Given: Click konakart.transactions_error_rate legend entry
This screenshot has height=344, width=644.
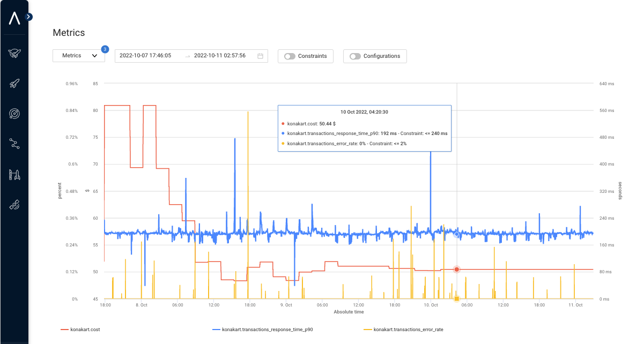Looking at the screenshot, I should coord(408,330).
